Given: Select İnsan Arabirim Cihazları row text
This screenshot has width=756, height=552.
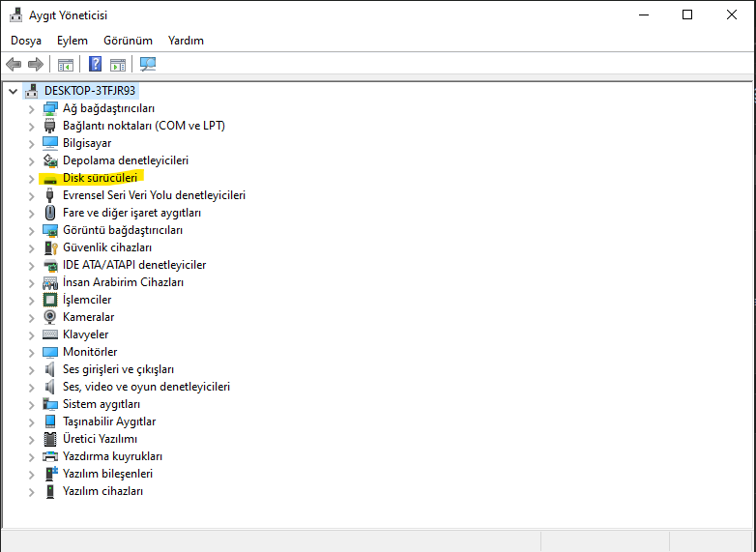Looking at the screenshot, I should tap(123, 282).
